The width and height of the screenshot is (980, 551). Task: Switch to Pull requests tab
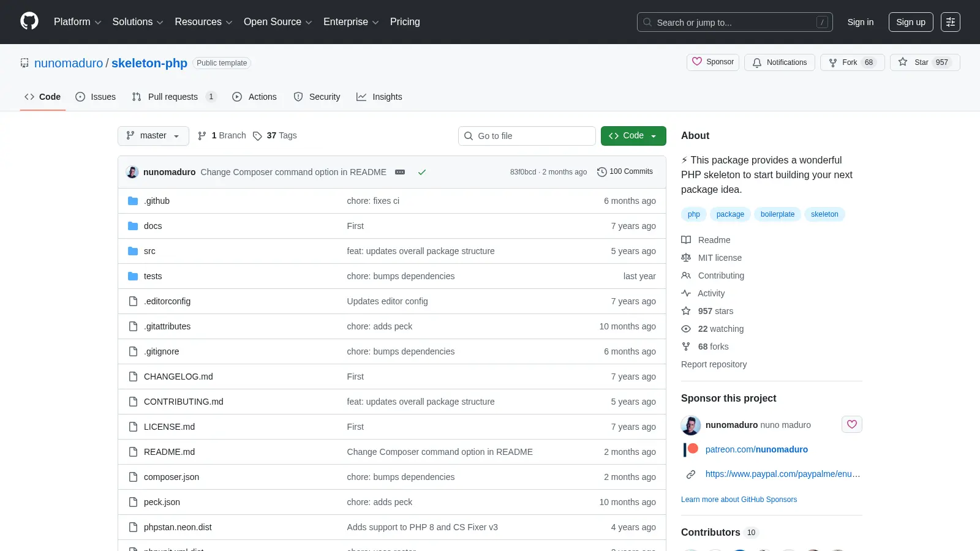click(174, 97)
